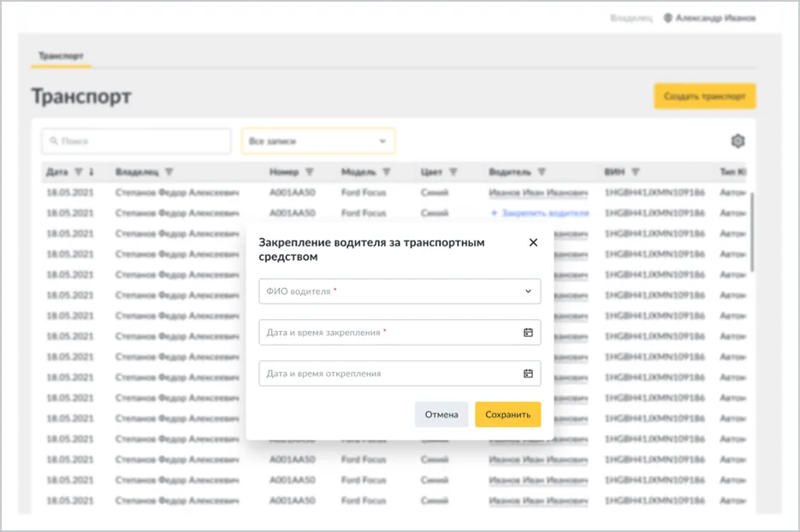
Task: Click the Транспорт page heading
Action: pos(81,96)
